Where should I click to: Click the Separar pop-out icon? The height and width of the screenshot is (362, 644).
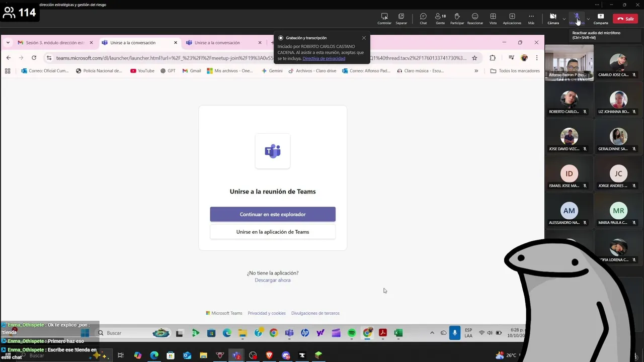[x=401, y=19]
